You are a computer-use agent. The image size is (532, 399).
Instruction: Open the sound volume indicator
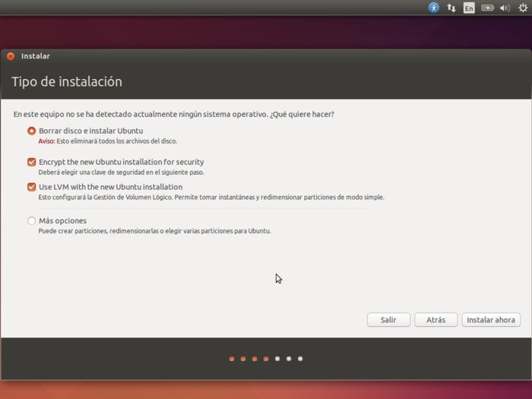(x=505, y=8)
